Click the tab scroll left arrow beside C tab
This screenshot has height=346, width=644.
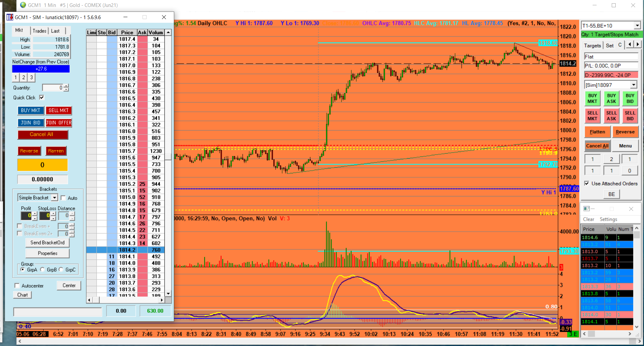[x=630, y=44]
